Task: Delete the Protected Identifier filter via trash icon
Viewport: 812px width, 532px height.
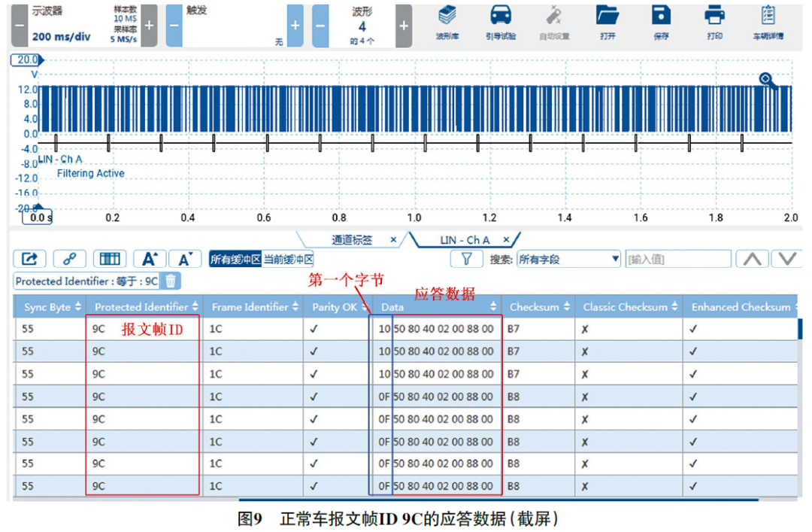Action: click(x=171, y=281)
